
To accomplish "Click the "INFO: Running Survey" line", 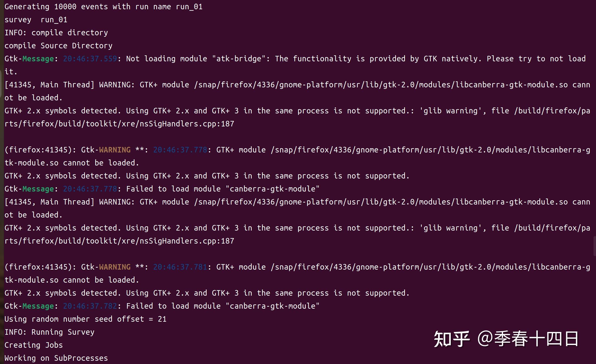I will [49, 332].
